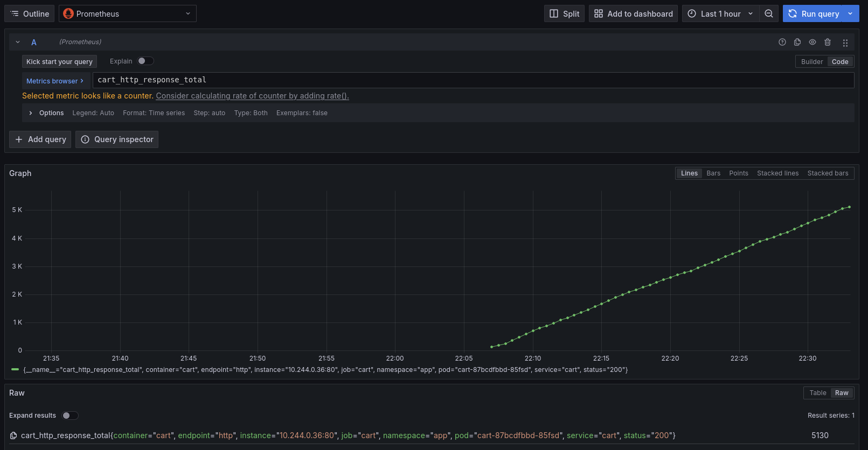This screenshot has width=868, height=450.
Task: Click the Step: auto option text
Action: 210,113
